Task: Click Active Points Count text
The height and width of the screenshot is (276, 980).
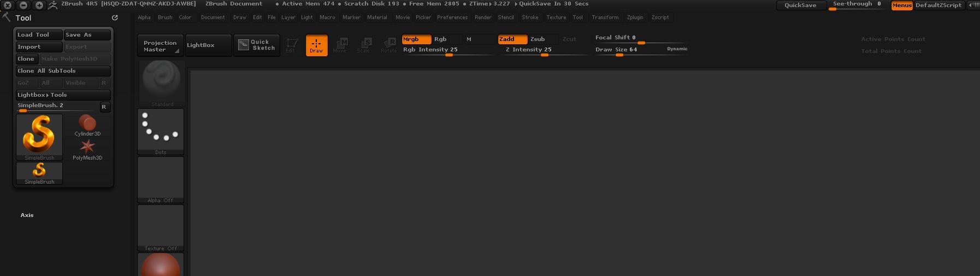Action: [x=893, y=39]
